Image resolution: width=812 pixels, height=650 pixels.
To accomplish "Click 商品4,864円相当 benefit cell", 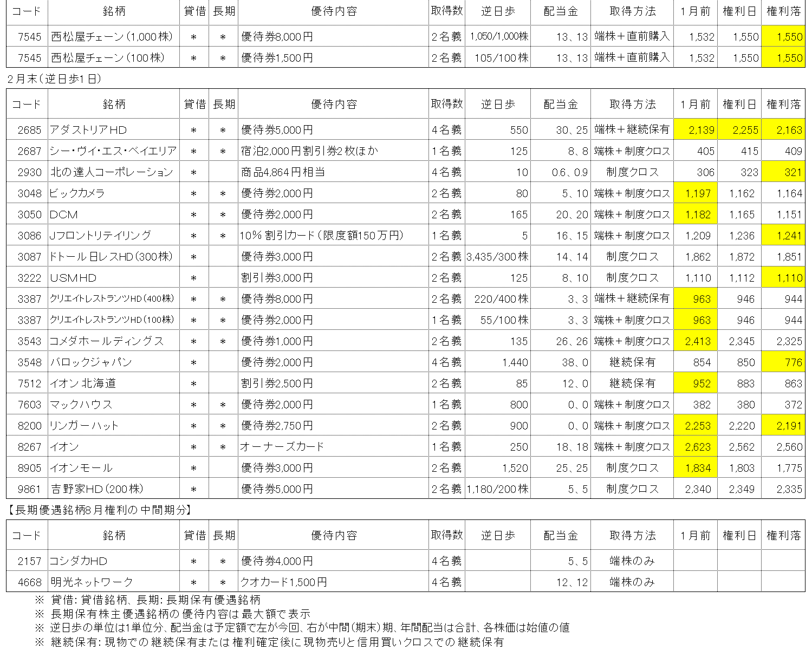I will click(x=333, y=172).
